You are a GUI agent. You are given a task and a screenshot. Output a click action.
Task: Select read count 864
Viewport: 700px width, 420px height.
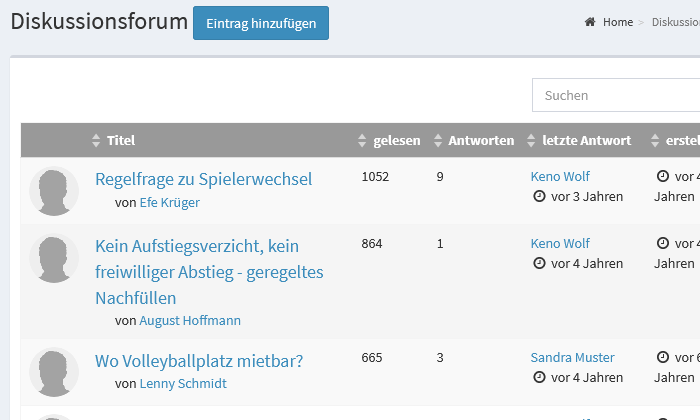coord(372,244)
